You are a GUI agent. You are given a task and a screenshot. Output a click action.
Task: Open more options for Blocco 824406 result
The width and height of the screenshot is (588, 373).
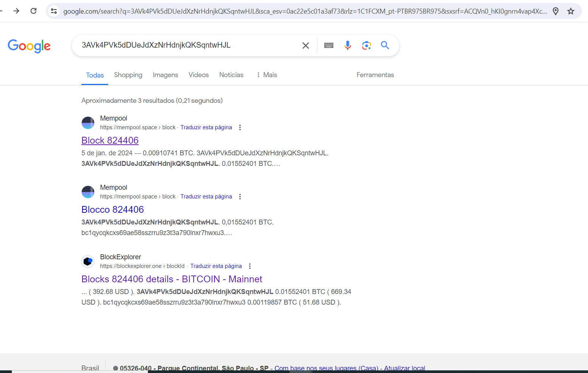click(x=240, y=197)
